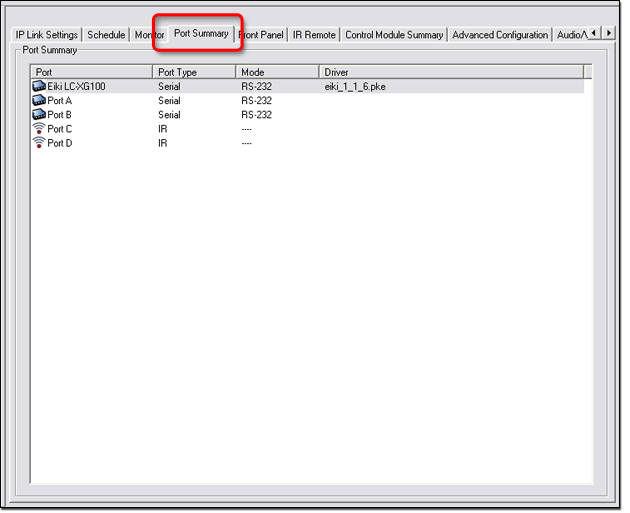The image size is (630, 513).
Task: Open the Advanced Configuration tab
Action: tap(500, 35)
